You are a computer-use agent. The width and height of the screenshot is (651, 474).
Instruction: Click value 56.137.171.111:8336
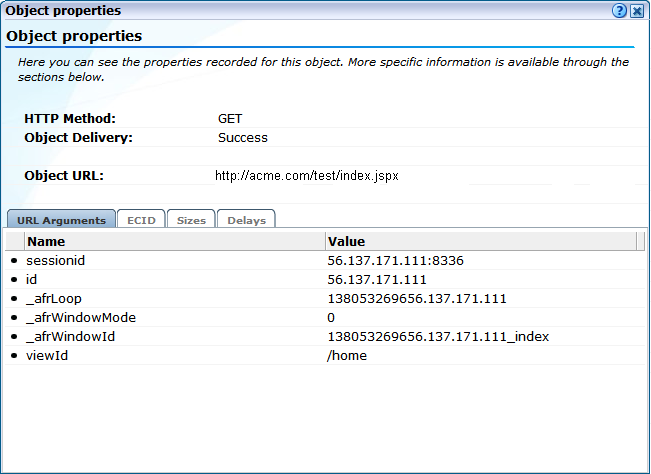click(395, 260)
